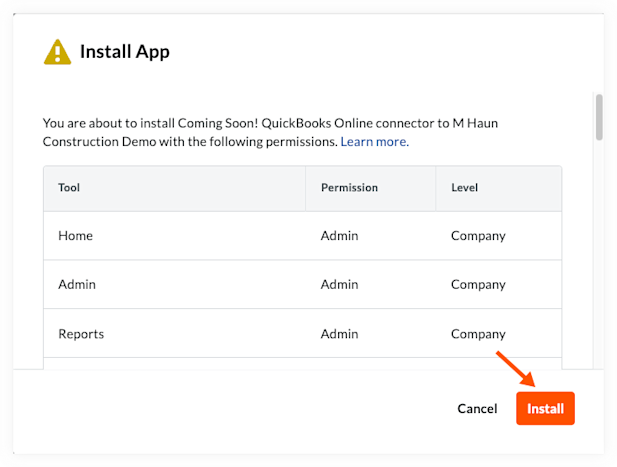This screenshot has width=617, height=467.
Task: Click the Admin permission in Admin tool row
Action: point(339,284)
